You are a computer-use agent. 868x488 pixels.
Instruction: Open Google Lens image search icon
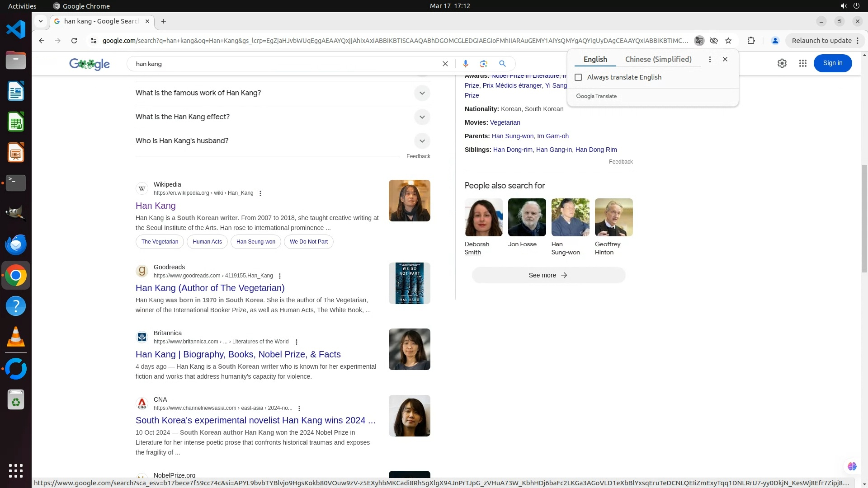coord(484,64)
